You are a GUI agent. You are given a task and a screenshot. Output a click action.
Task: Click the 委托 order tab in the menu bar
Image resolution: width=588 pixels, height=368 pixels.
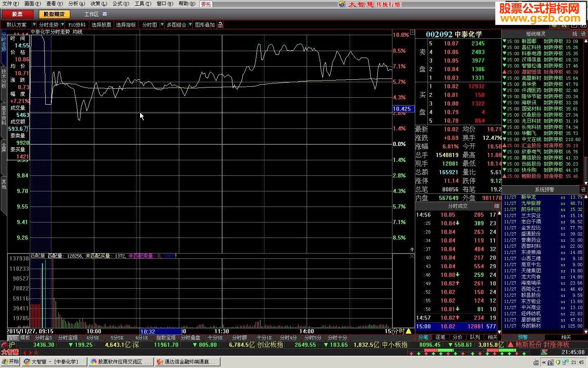click(206, 4)
